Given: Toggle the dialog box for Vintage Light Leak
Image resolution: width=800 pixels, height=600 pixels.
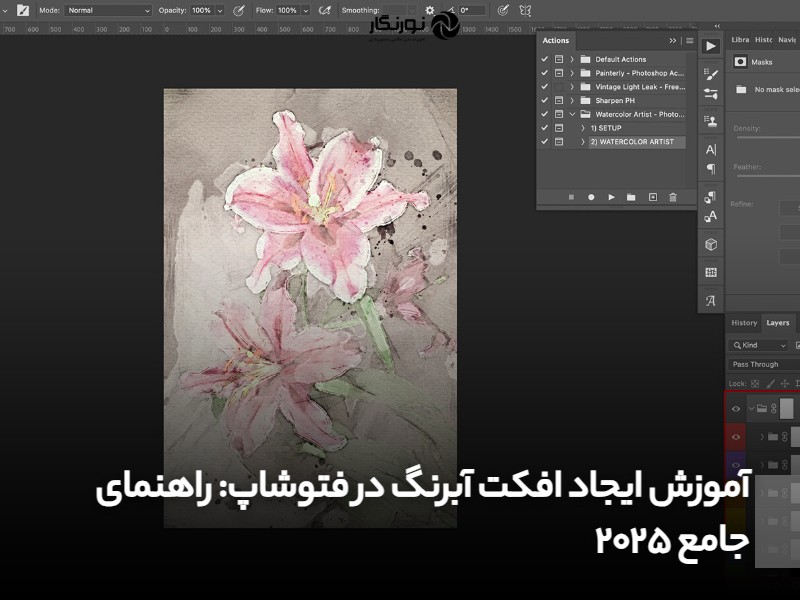Looking at the screenshot, I should point(559,87).
